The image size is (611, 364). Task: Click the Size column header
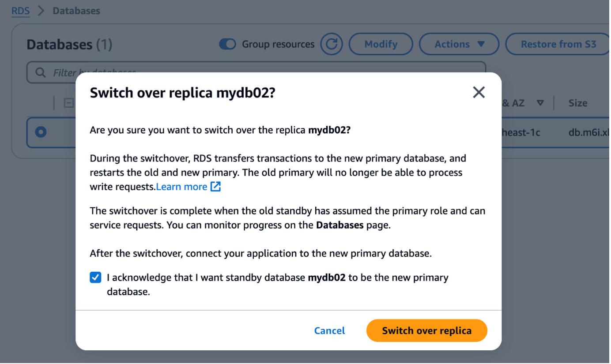pos(577,103)
